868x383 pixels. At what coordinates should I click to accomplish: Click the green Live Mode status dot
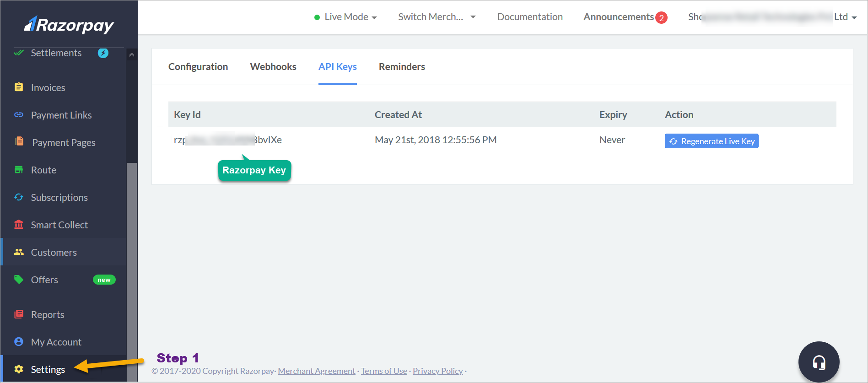pos(317,17)
